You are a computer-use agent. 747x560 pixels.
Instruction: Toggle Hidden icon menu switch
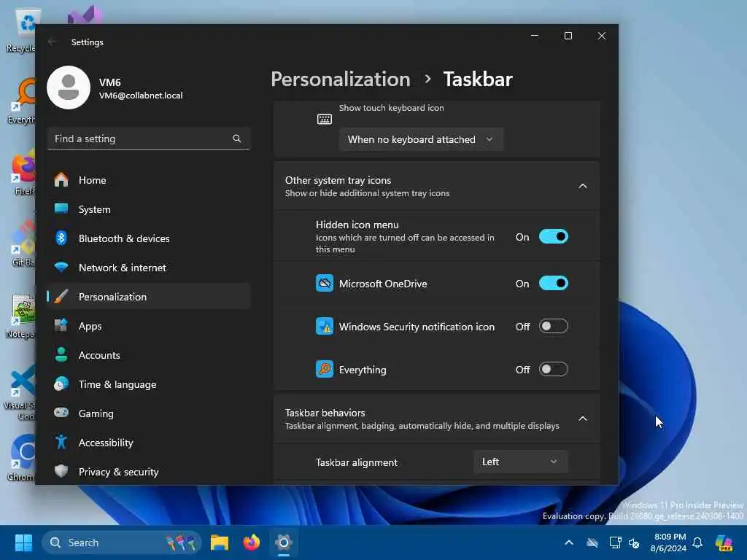pos(553,237)
